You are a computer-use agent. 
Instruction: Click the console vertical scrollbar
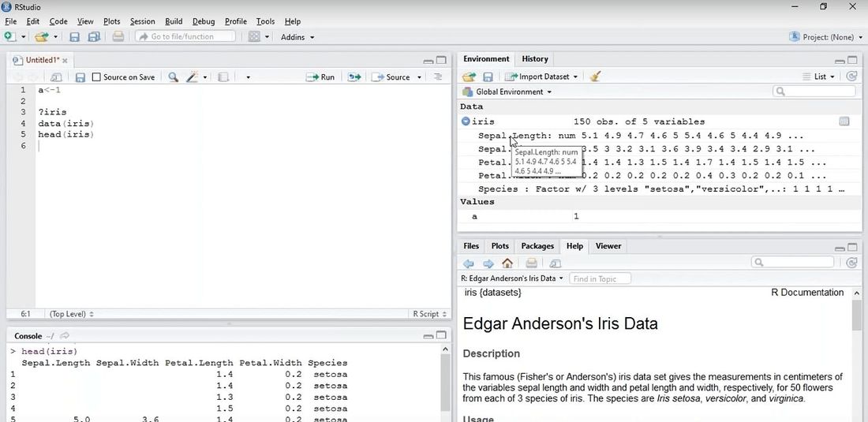click(x=445, y=383)
